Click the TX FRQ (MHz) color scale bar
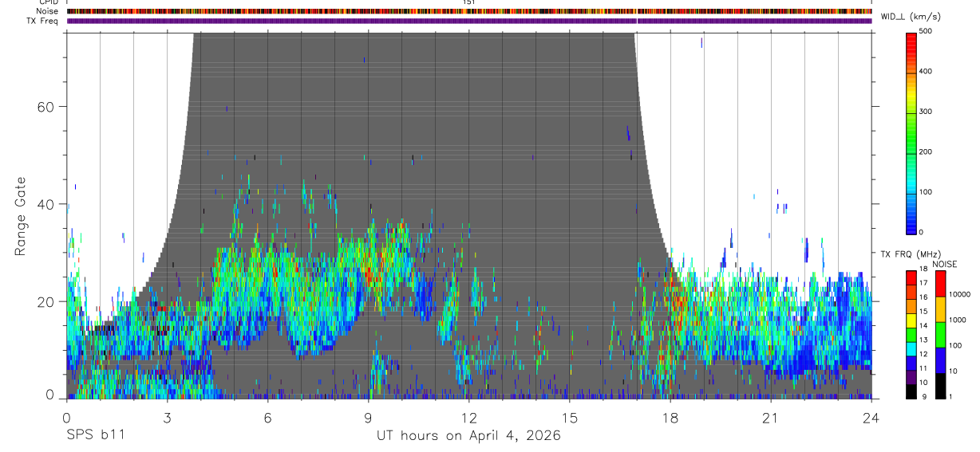Screen dimensions: 980x452 (911, 334)
